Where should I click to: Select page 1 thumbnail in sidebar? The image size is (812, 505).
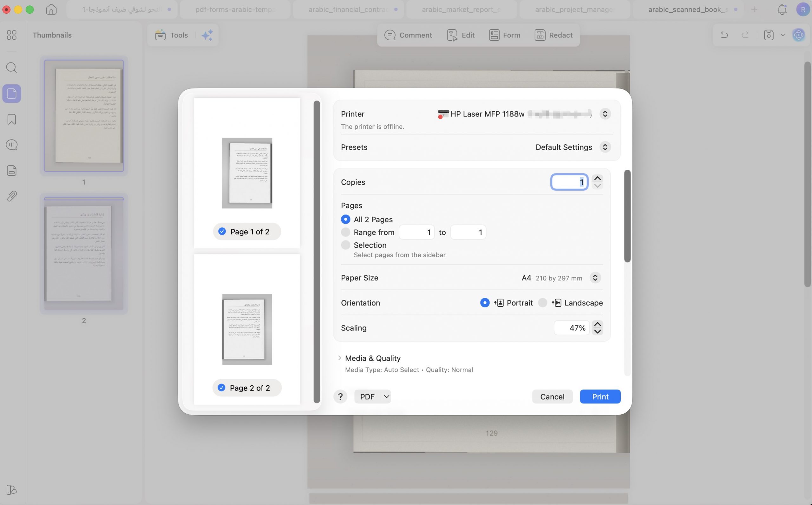tap(84, 115)
